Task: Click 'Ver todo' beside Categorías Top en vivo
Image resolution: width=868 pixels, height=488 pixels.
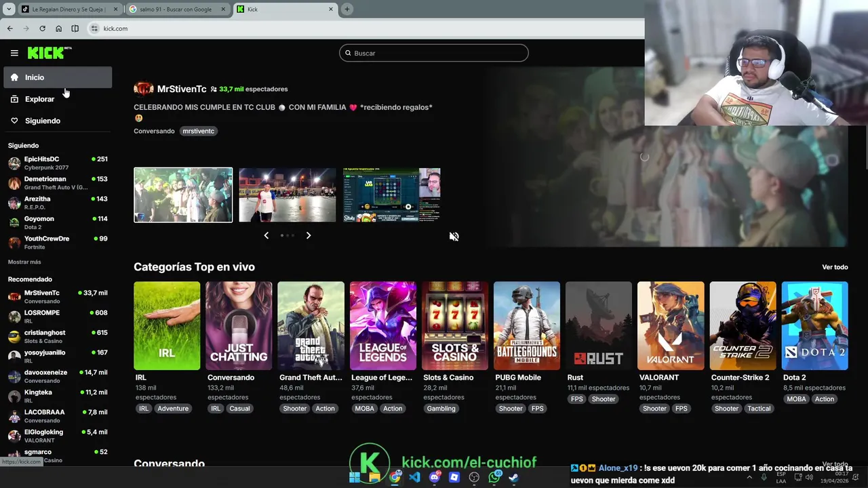Action: coord(835,267)
